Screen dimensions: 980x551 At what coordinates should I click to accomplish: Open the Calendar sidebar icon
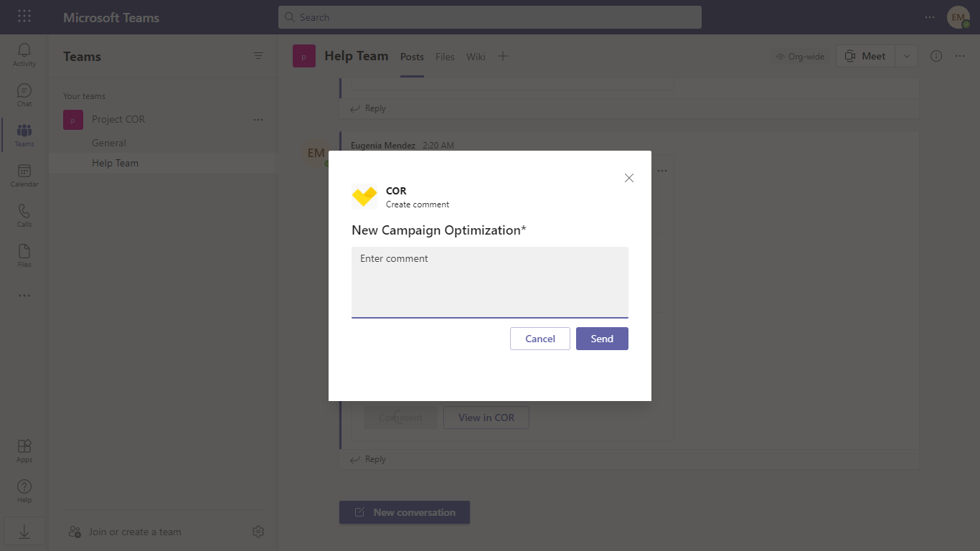tap(24, 175)
